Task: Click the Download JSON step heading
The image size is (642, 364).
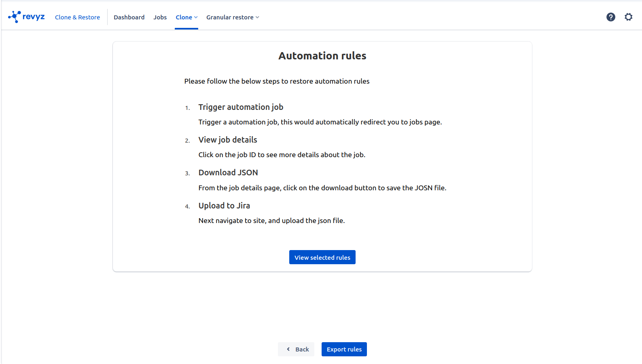Action: click(x=228, y=173)
